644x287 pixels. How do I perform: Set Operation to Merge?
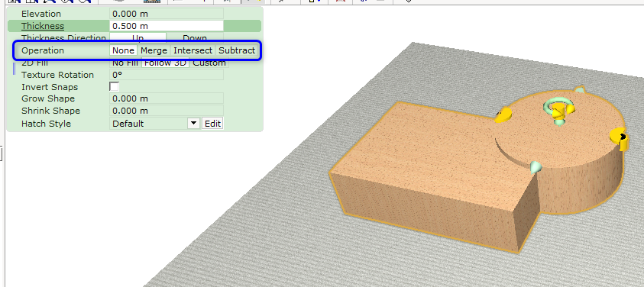click(x=154, y=50)
